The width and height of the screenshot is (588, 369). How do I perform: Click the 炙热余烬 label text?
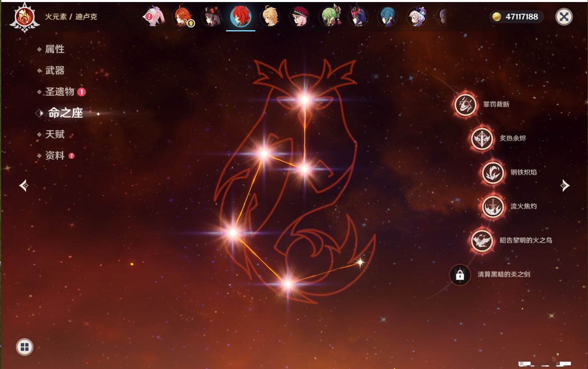coord(513,138)
